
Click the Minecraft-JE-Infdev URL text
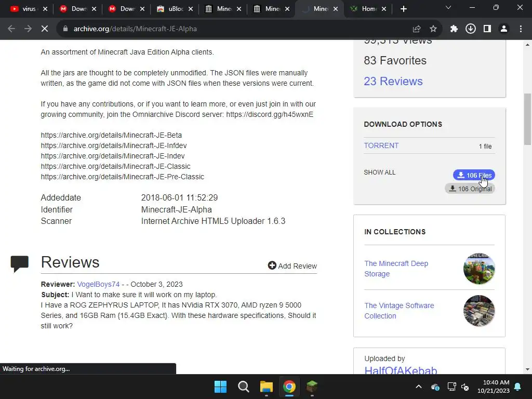(114, 145)
